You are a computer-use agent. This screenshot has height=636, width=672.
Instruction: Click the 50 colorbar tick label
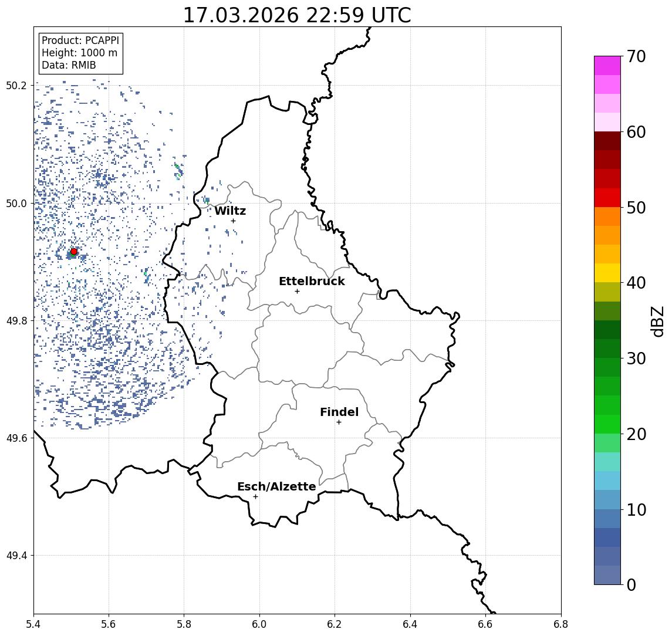click(x=636, y=208)
